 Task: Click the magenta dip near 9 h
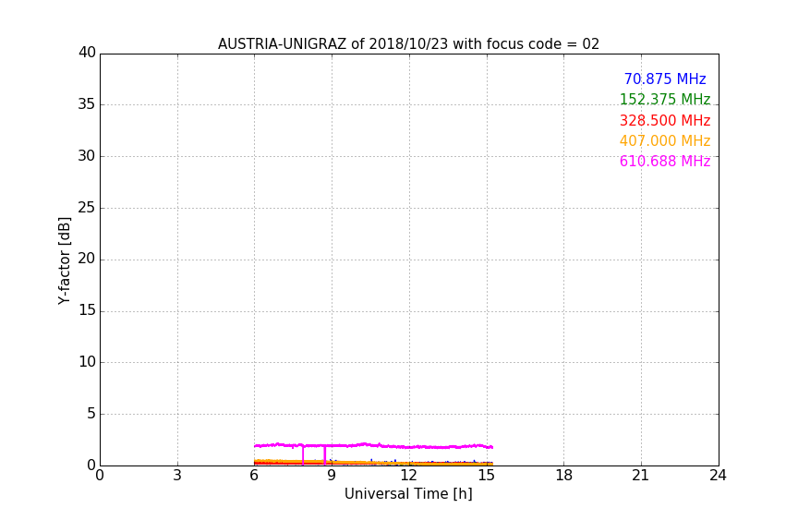point(325,455)
